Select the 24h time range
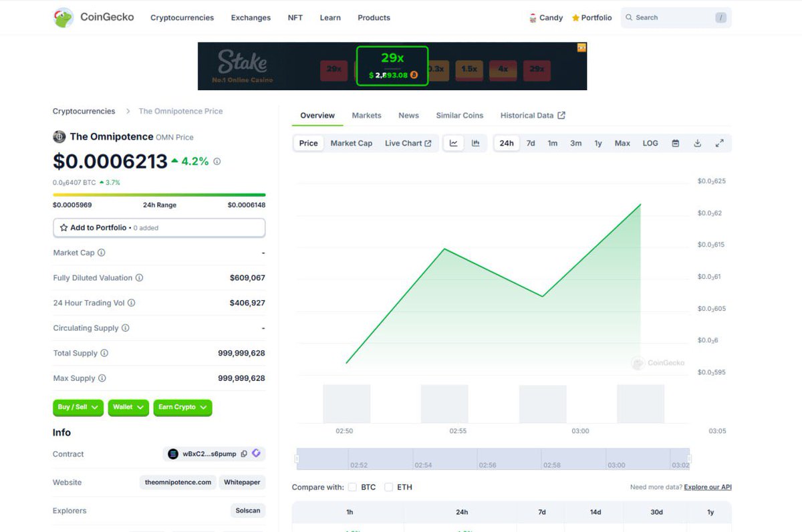 pyautogui.click(x=507, y=143)
